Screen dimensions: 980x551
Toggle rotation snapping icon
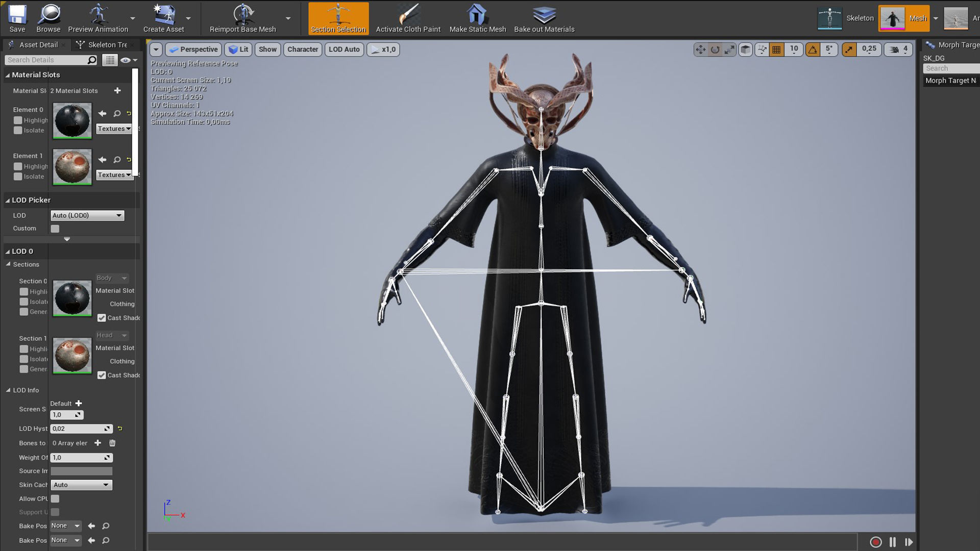813,49
